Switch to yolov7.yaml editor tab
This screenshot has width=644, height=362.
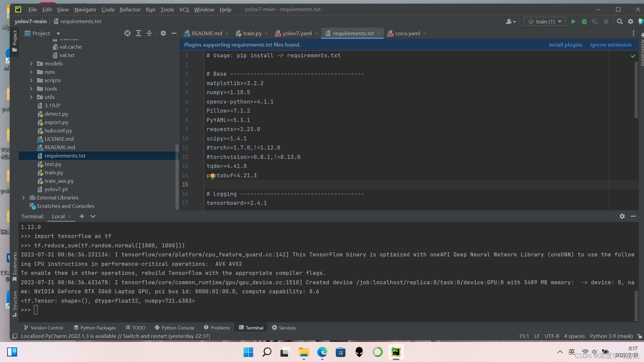tap(297, 33)
